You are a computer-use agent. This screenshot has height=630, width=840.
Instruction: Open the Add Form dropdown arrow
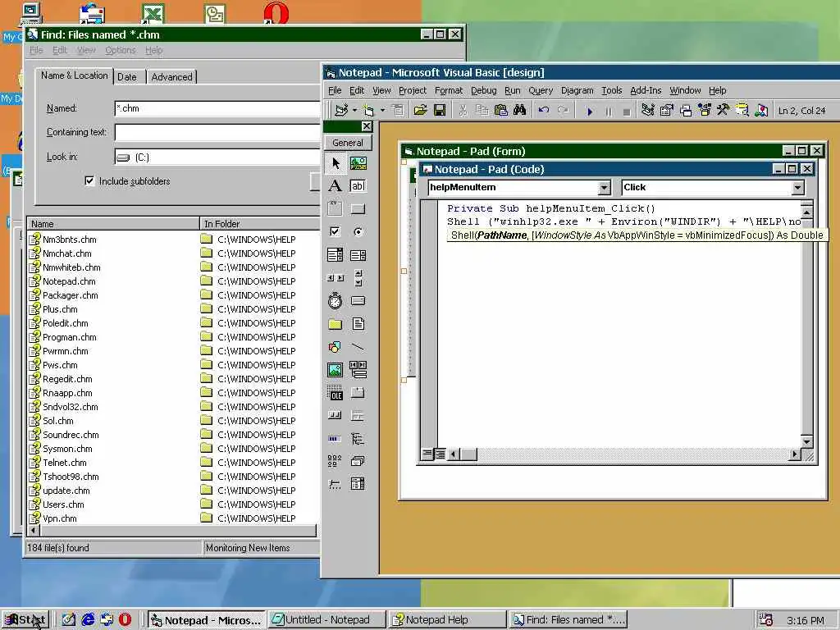(382, 111)
